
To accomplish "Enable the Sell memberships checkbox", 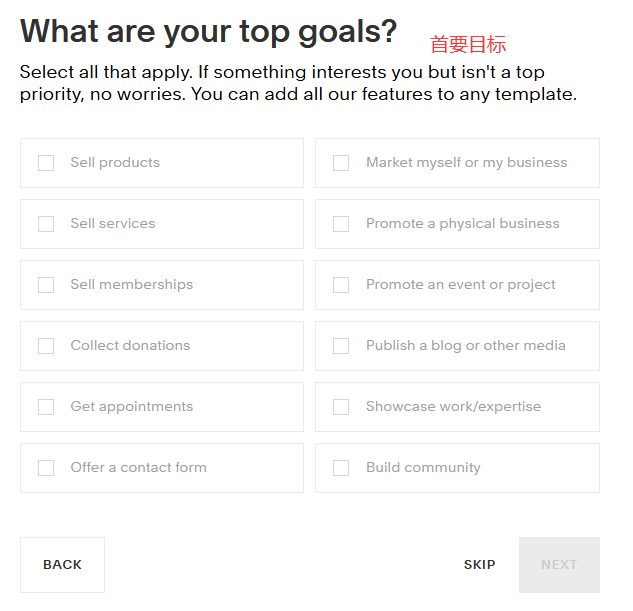I will [x=46, y=285].
